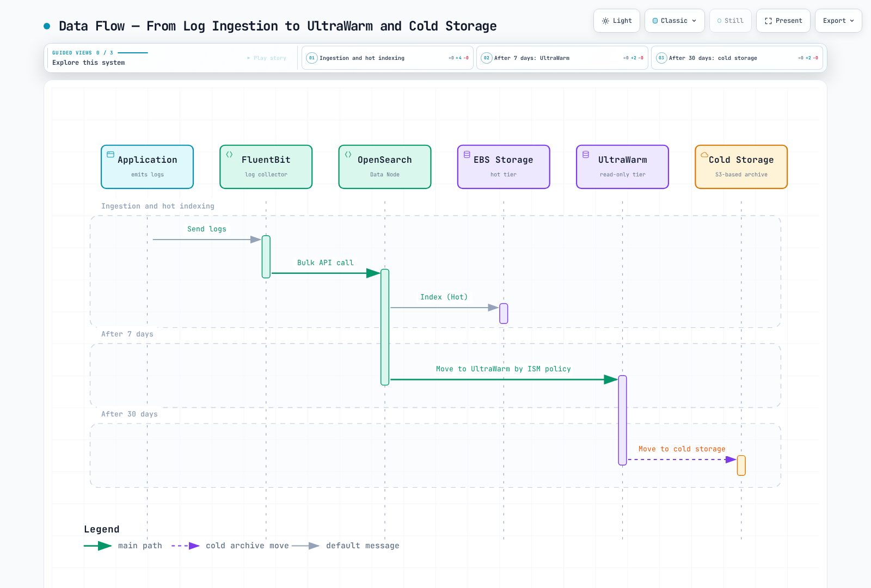Click the green main path legend arrow
The image size is (871, 588).
point(98,546)
